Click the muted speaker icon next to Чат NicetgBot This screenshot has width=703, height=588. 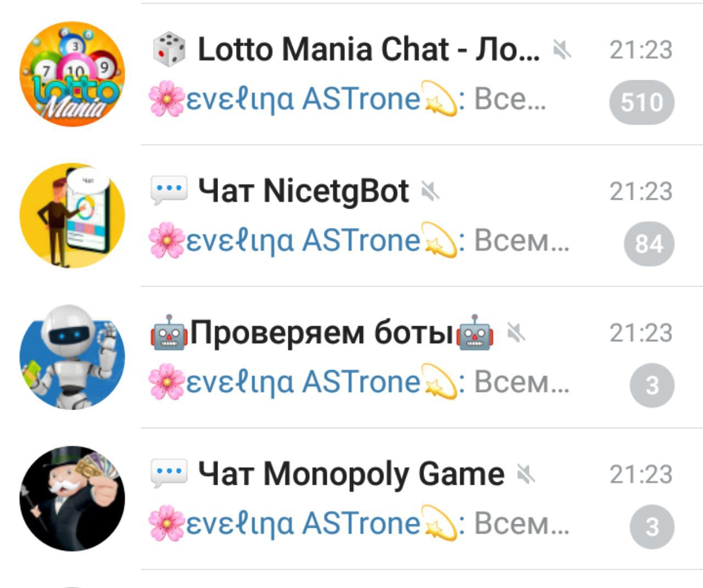431,192
